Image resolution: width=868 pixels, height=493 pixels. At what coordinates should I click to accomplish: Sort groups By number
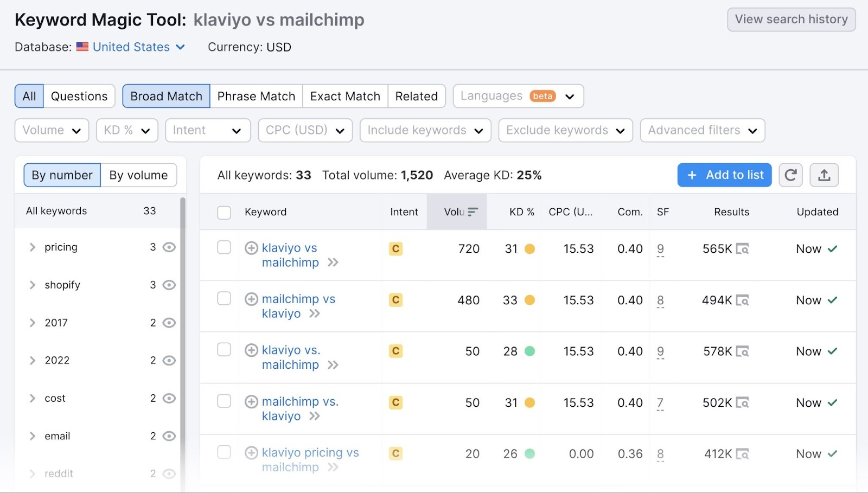(x=62, y=175)
